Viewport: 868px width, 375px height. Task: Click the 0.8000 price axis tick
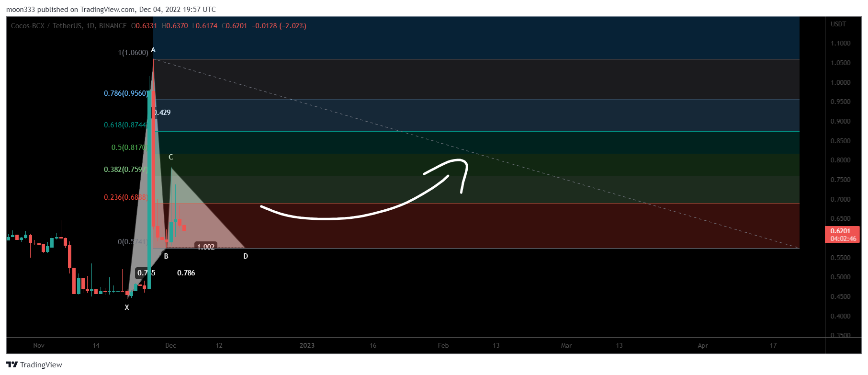pyautogui.click(x=841, y=160)
